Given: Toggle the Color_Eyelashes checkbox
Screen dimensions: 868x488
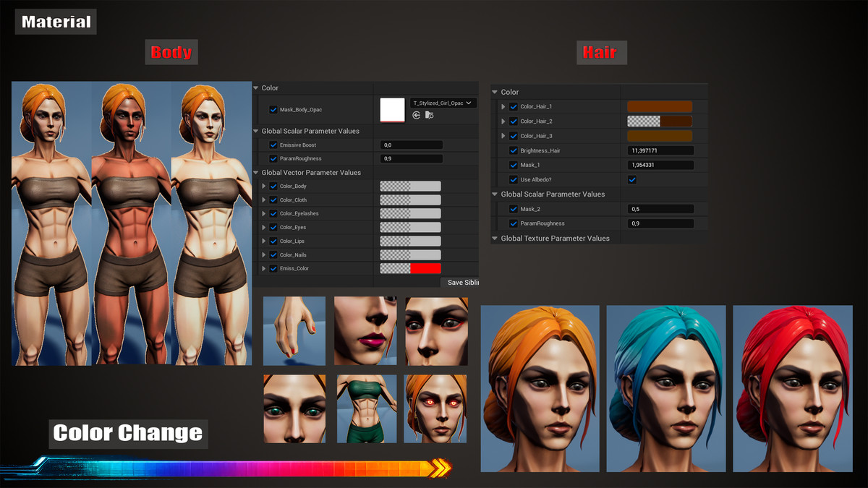Looking at the screenshot, I should tap(273, 214).
